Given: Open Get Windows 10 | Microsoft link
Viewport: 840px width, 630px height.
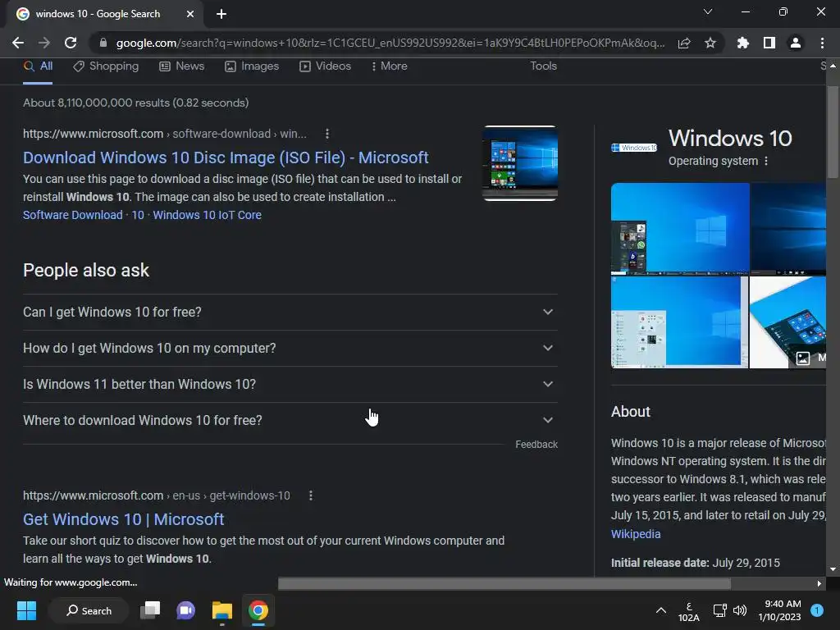Looking at the screenshot, I should click(x=123, y=519).
